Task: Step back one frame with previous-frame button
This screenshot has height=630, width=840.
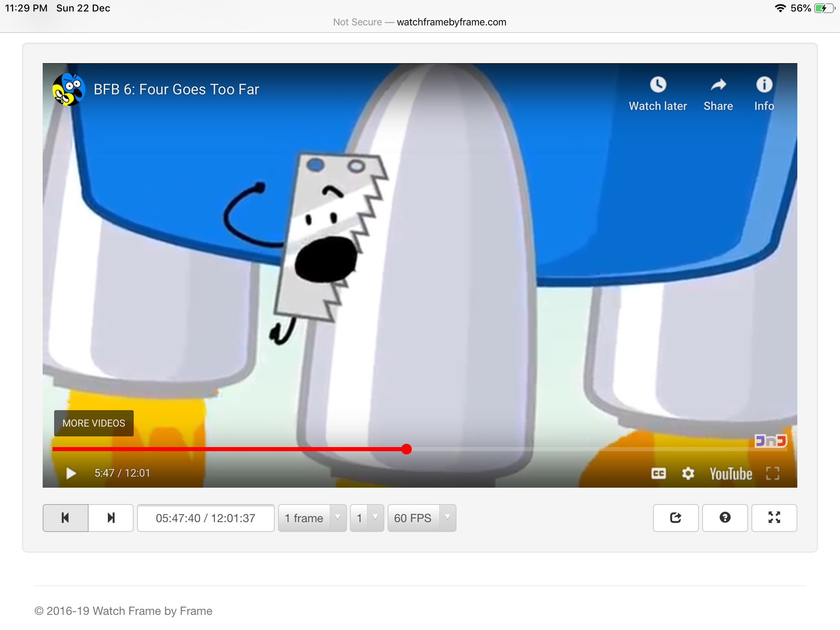Action: click(x=66, y=518)
